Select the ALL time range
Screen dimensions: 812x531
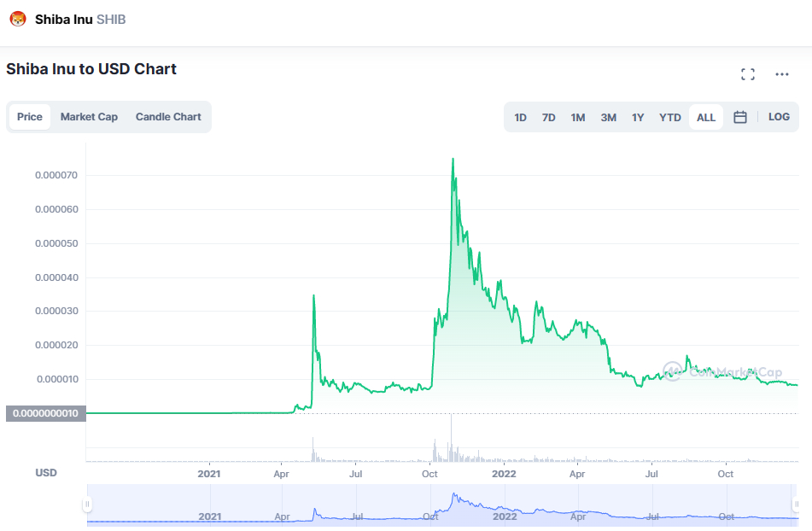(706, 118)
